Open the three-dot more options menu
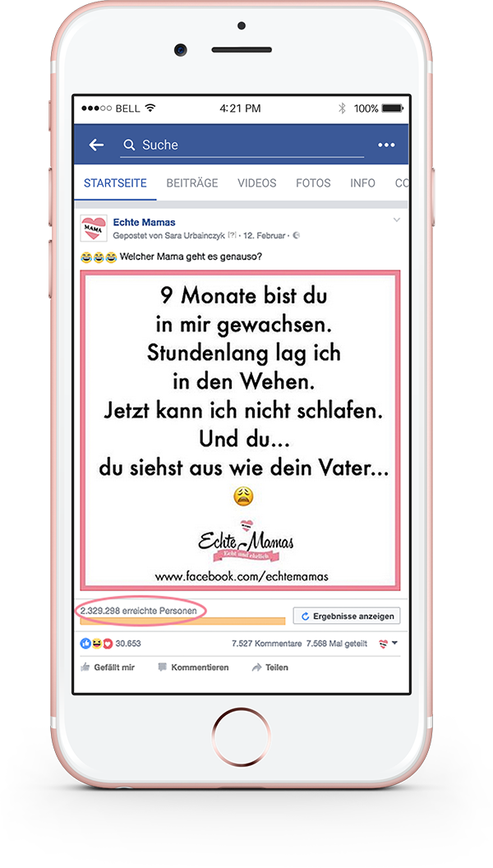Image resolution: width=493 pixels, height=868 pixels. coord(386,145)
